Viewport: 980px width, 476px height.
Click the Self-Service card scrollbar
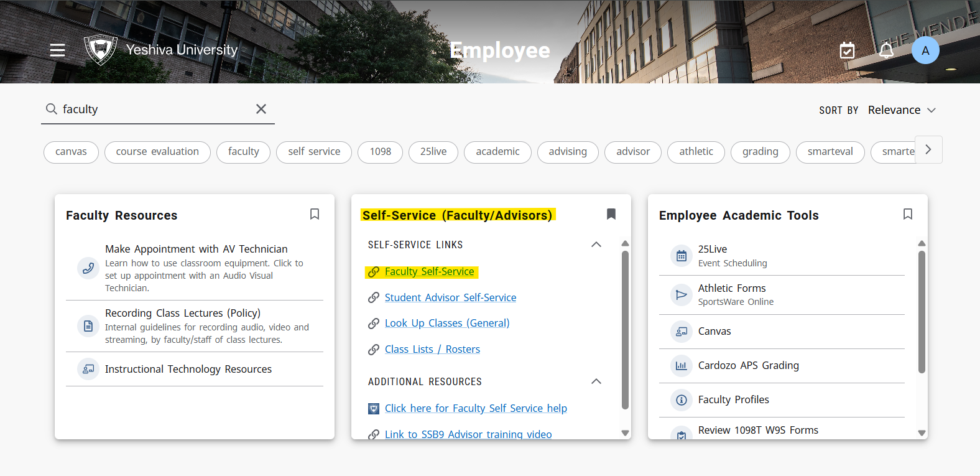[625, 330]
